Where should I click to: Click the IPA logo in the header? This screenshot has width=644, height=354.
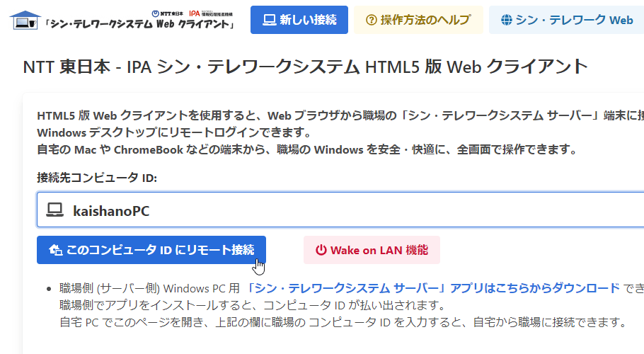coord(211,13)
